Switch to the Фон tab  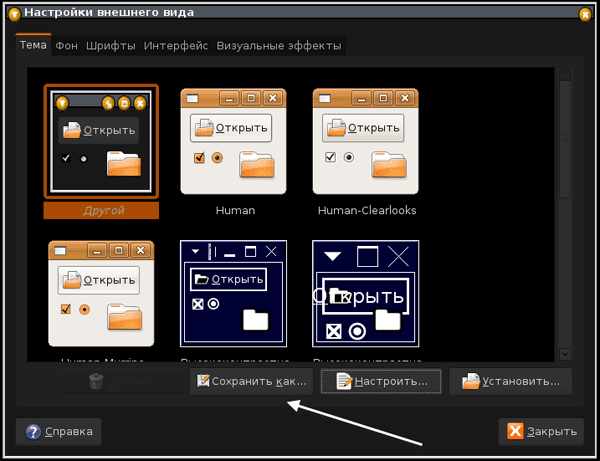click(x=67, y=46)
